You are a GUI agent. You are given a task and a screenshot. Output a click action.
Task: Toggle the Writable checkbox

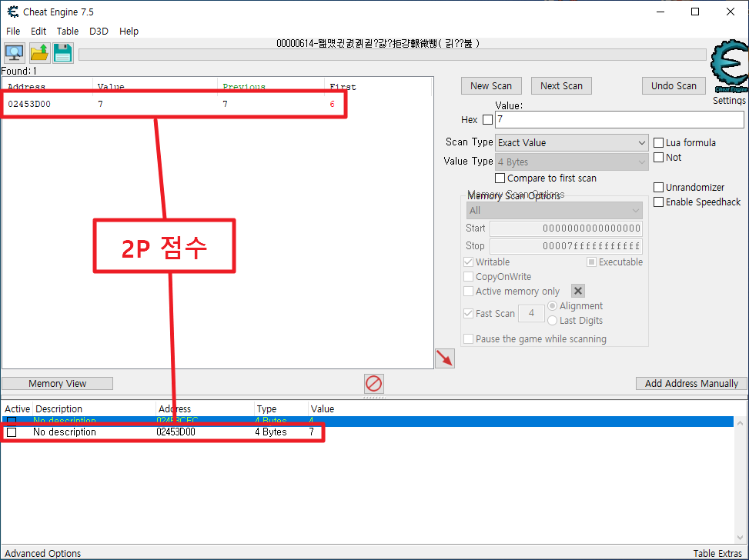(x=469, y=262)
